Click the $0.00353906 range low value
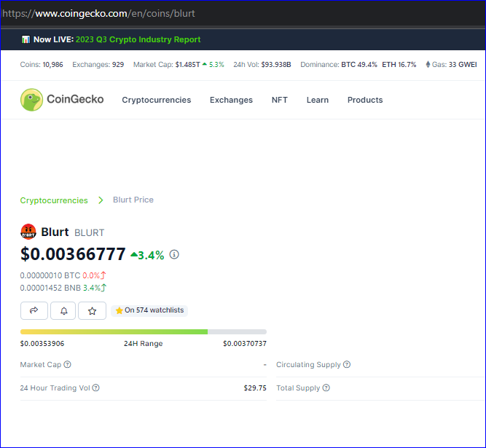 pos(42,343)
